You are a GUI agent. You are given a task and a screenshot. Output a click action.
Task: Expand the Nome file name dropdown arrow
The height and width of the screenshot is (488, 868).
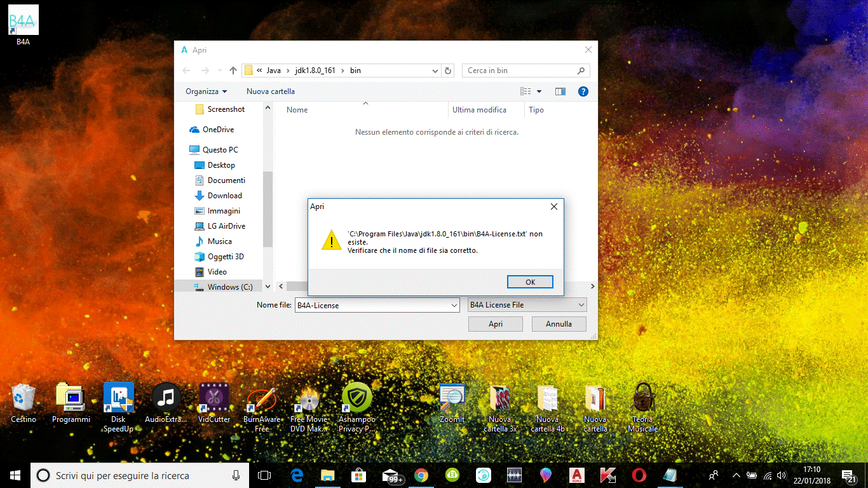tap(454, 306)
